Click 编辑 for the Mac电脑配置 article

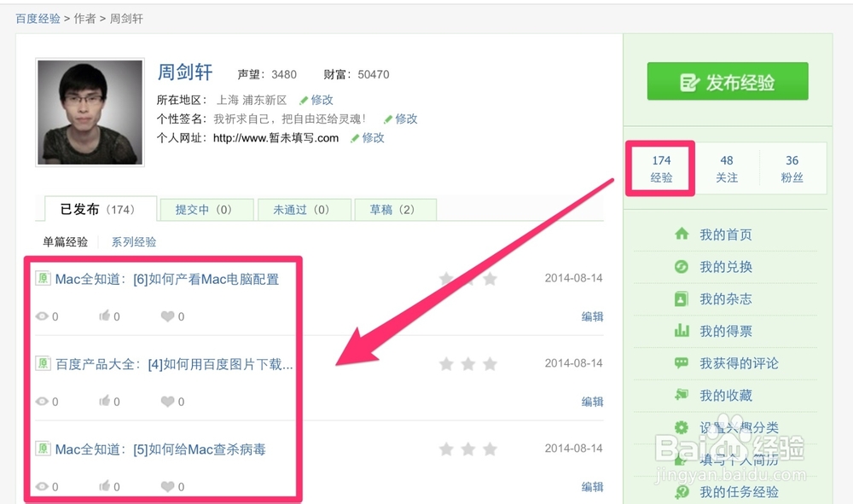point(593,316)
